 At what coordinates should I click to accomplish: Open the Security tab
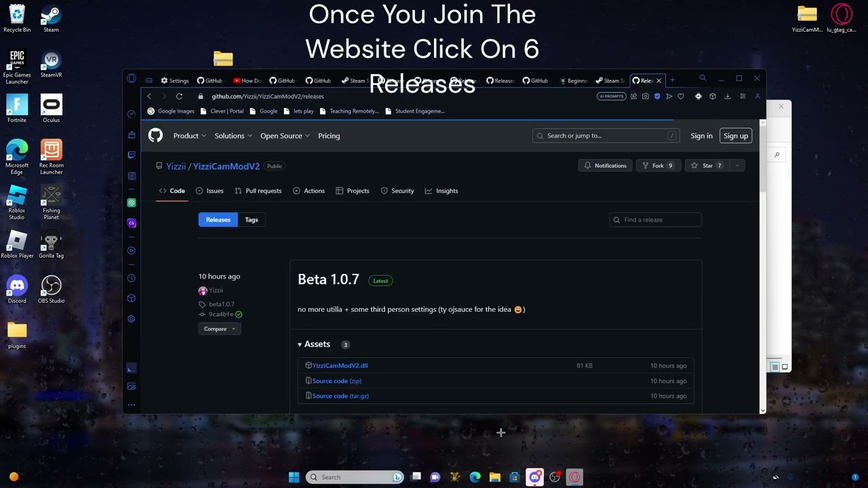[397, 190]
